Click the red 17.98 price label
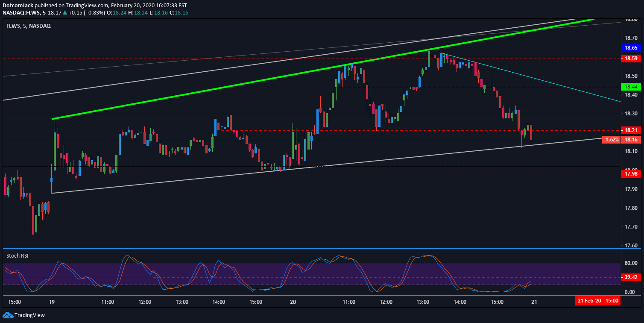Screen dimensions: 644x323 (630, 173)
